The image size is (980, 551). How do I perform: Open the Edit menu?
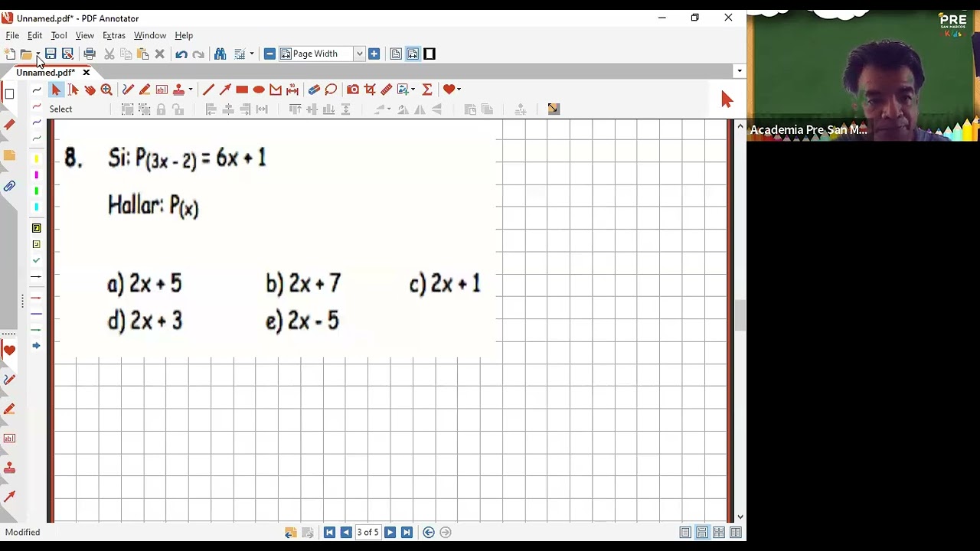(34, 35)
